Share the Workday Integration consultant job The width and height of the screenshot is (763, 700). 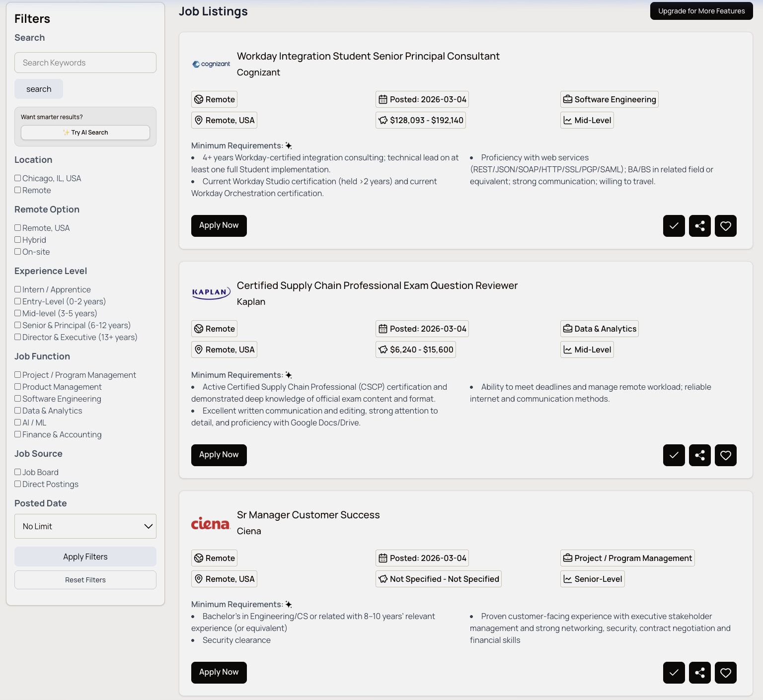[x=699, y=226]
